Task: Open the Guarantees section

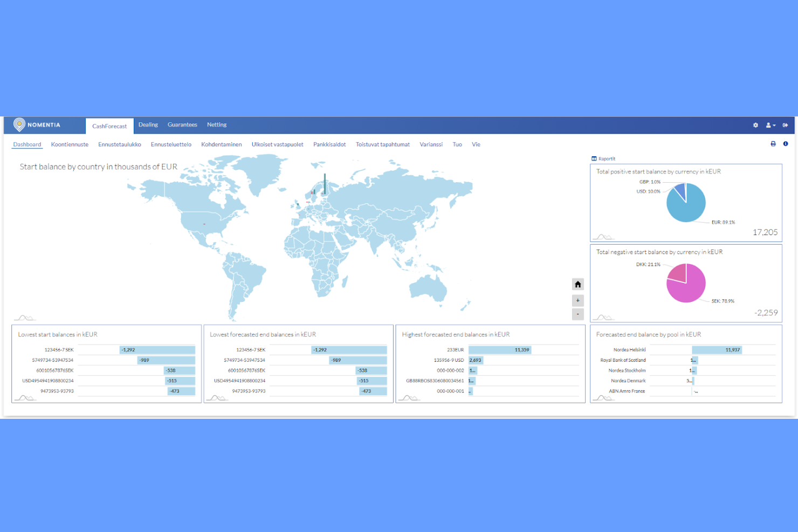Action: tap(182, 125)
